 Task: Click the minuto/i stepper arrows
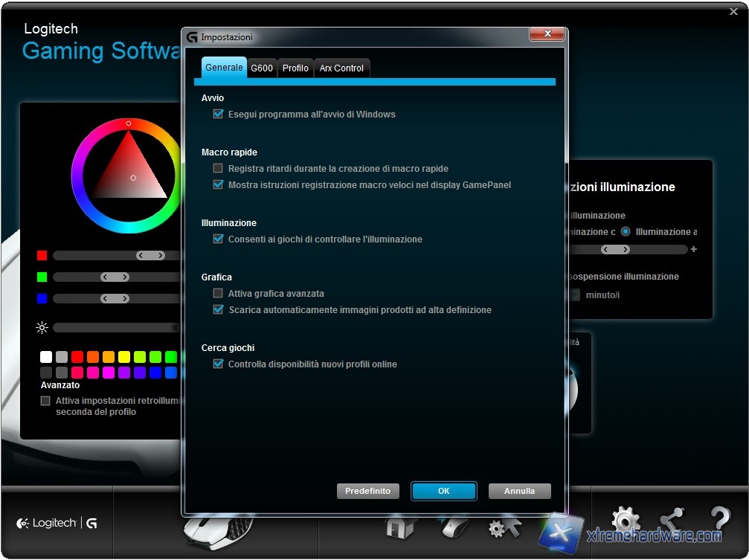coord(575,295)
